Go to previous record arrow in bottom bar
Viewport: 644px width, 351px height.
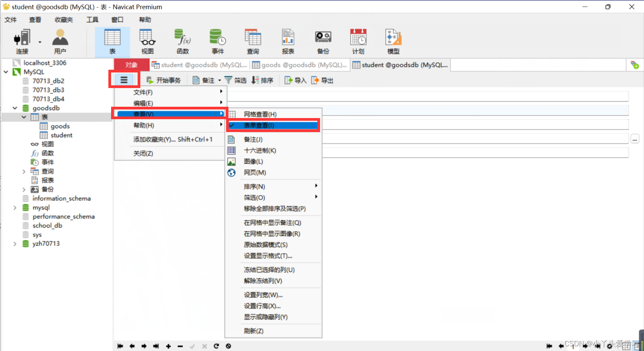(132, 346)
